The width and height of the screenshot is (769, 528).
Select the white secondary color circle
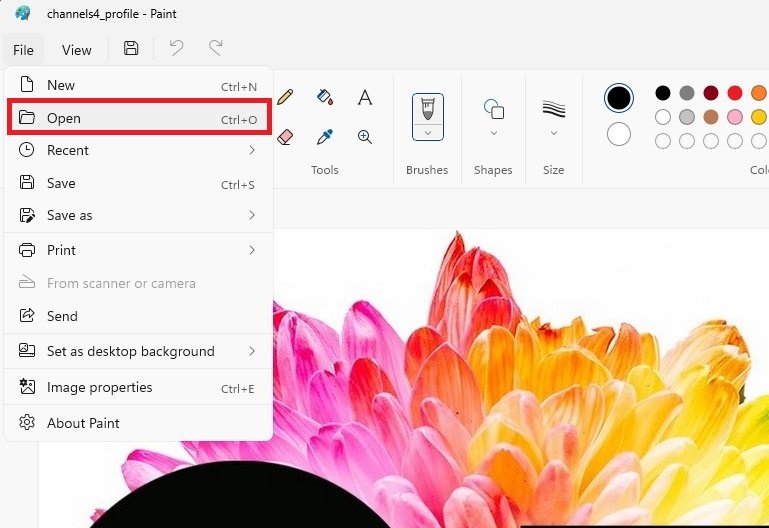pos(619,134)
